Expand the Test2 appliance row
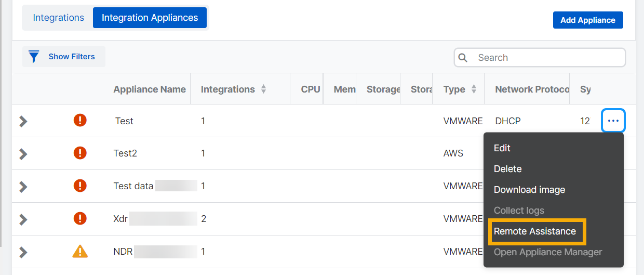 coord(23,154)
